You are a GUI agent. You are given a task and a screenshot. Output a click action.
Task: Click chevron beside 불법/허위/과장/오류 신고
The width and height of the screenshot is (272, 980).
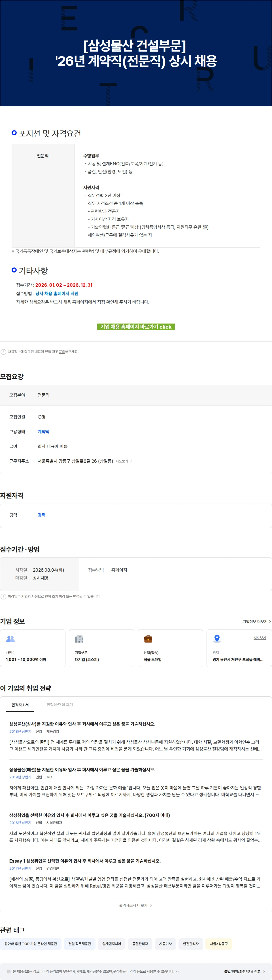(x=264, y=971)
